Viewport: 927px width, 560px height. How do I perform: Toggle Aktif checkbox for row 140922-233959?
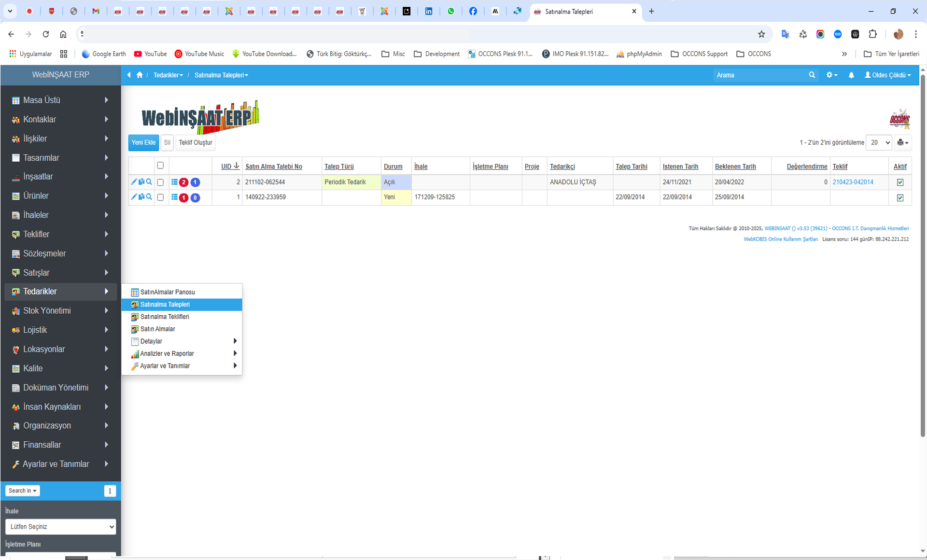900,197
